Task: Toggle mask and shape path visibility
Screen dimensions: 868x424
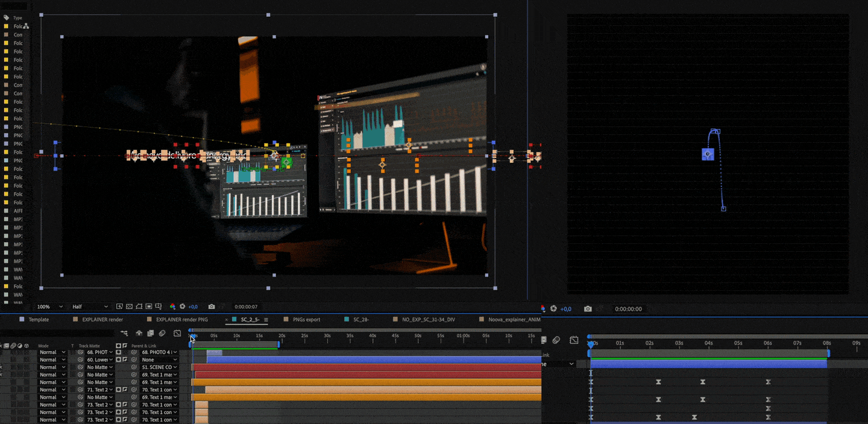Action: (139, 307)
